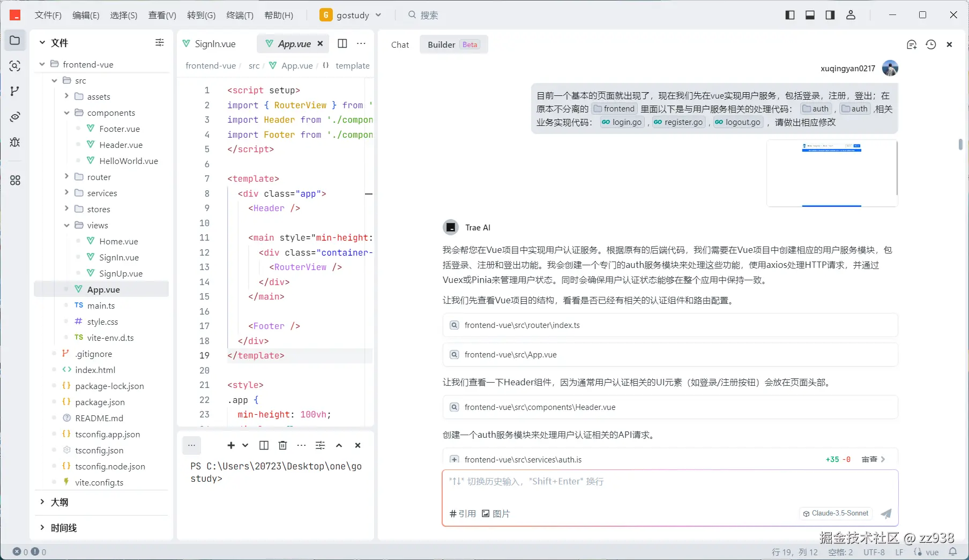This screenshot has width=969, height=560.
Task: Toggle the right AI sidebar layout button
Action: (x=830, y=15)
